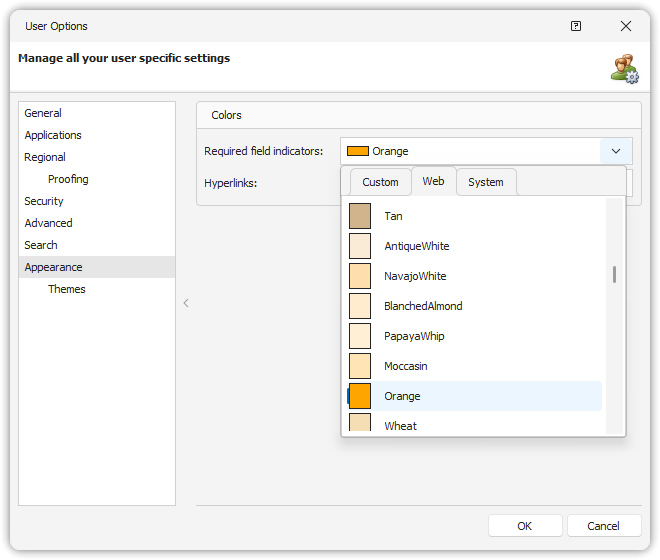Choose AntiqueWhite from the color list
660x560 pixels.
point(416,246)
